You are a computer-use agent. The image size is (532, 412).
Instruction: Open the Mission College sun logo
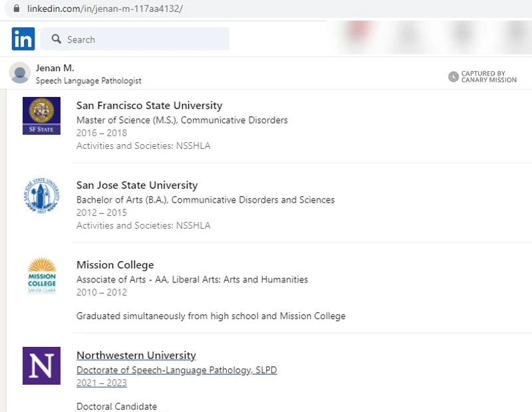pos(42,275)
